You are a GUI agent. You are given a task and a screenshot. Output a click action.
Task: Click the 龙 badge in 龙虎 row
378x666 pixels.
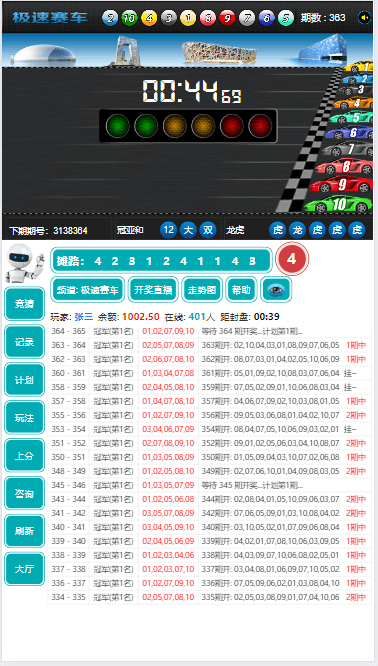point(297,230)
